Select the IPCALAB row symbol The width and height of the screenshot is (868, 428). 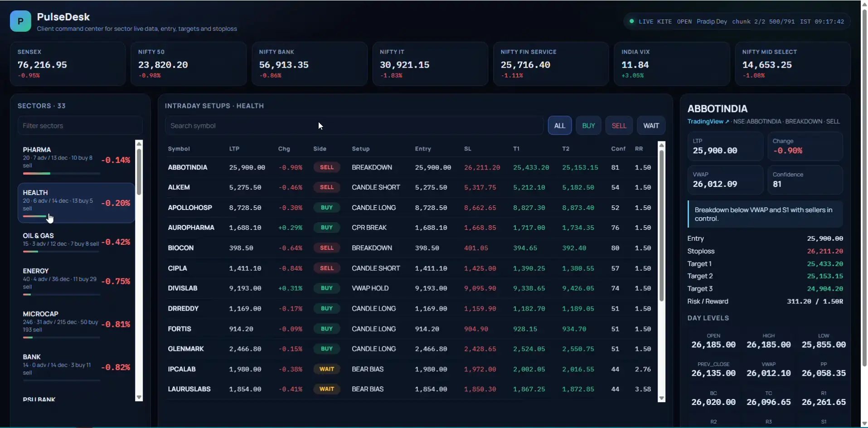coord(182,369)
